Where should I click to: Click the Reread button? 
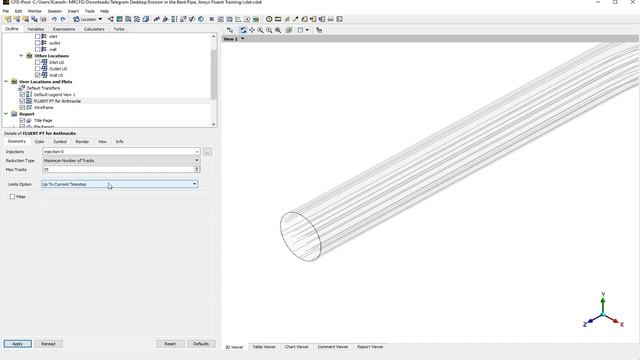point(48,344)
